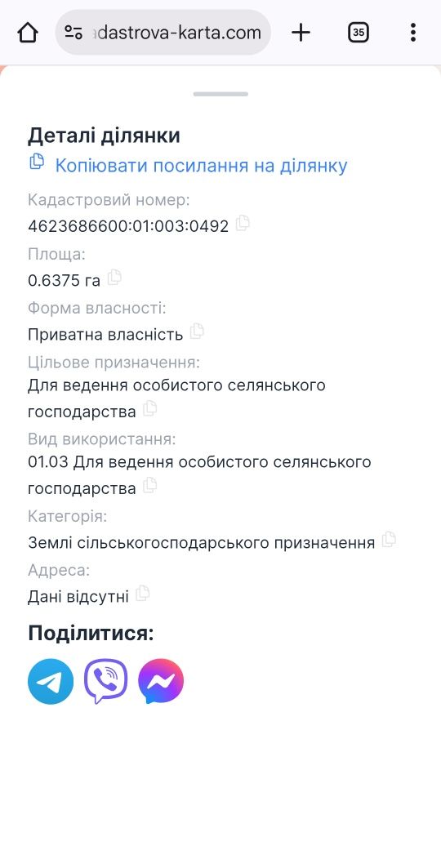Copy the Категорія land category text
Image resolution: width=441 pixels, height=868 pixels.
(x=389, y=539)
